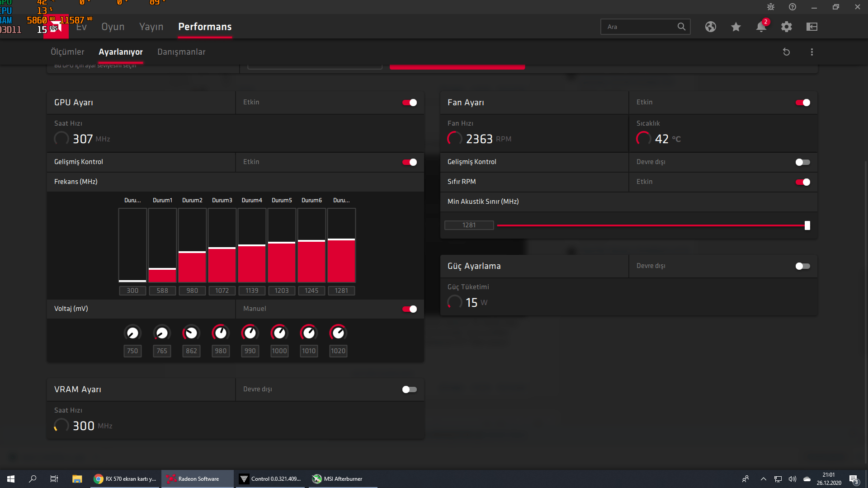Click the bug report icon

(770, 7)
